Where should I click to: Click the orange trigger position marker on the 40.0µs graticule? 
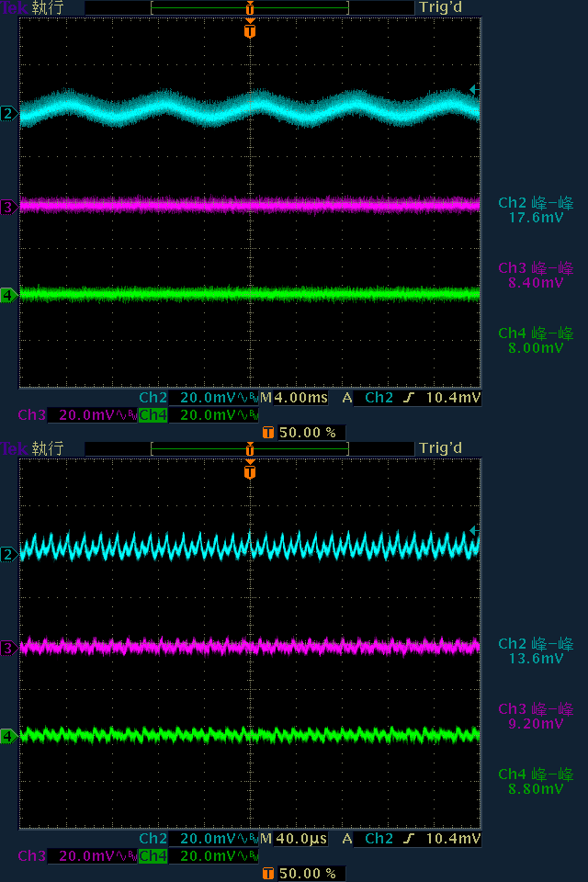coord(250,470)
